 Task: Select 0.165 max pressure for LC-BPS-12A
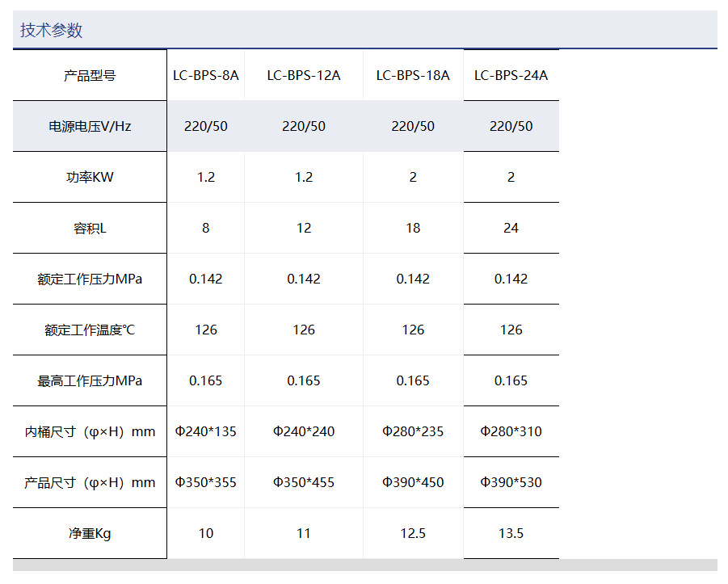(304, 380)
